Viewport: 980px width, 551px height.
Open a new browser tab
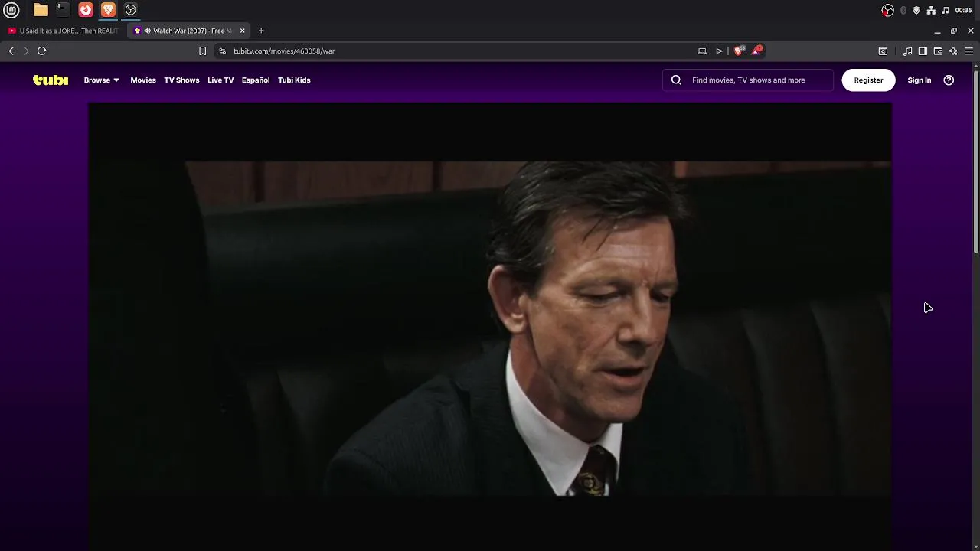[x=261, y=31]
